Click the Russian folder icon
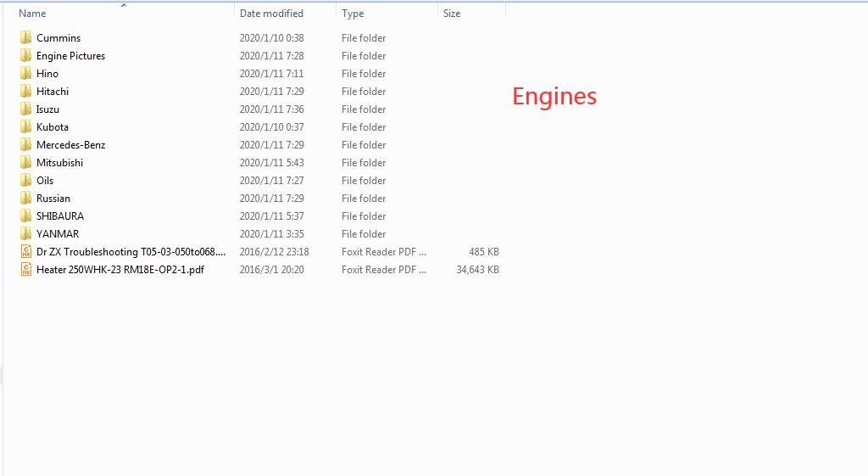This screenshot has height=476, width=868. 25,198
